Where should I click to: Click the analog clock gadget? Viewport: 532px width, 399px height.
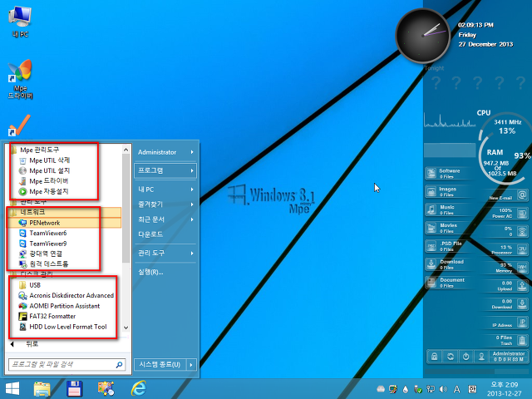pos(423,36)
